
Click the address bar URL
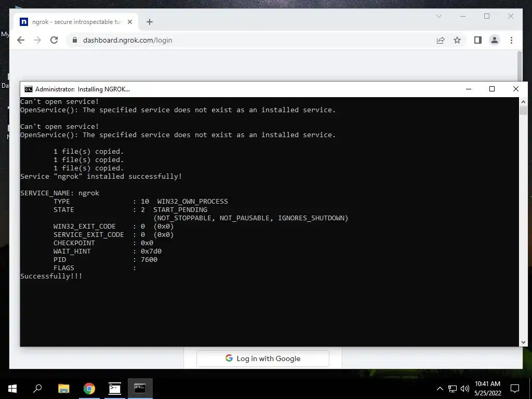click(x=128, y=40)
